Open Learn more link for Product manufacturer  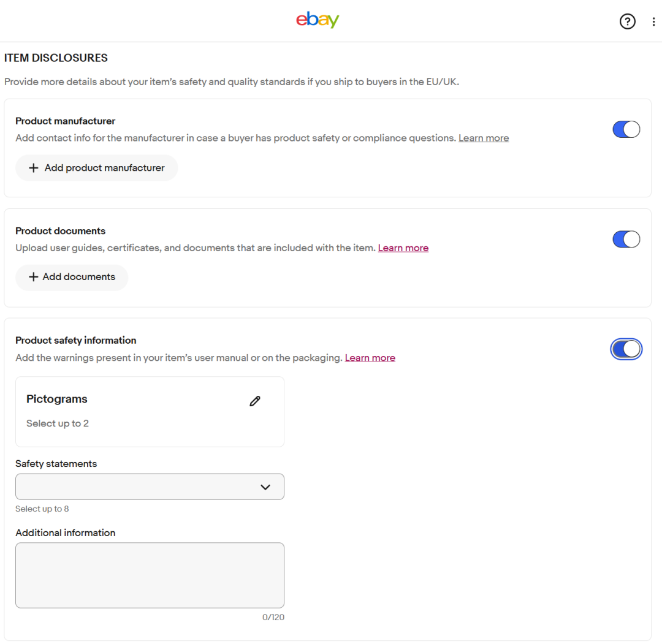coord(484,138)
